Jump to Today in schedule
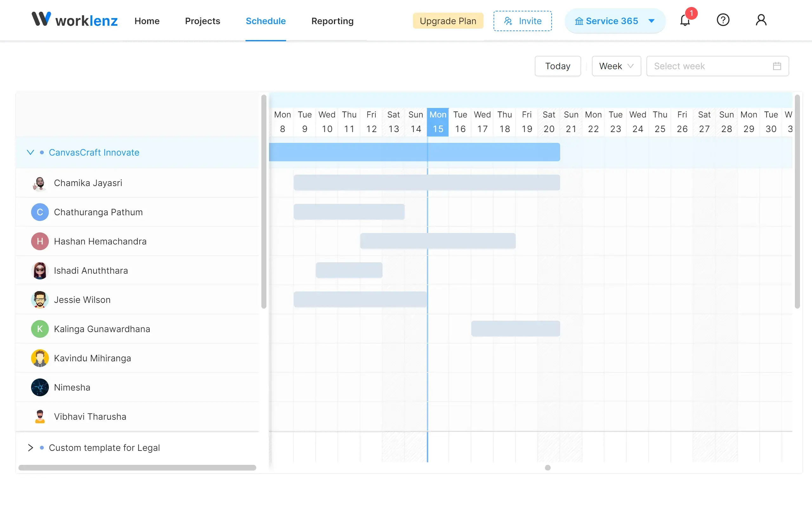This screenshot has height=508, width=812. [x=557, y=66]
